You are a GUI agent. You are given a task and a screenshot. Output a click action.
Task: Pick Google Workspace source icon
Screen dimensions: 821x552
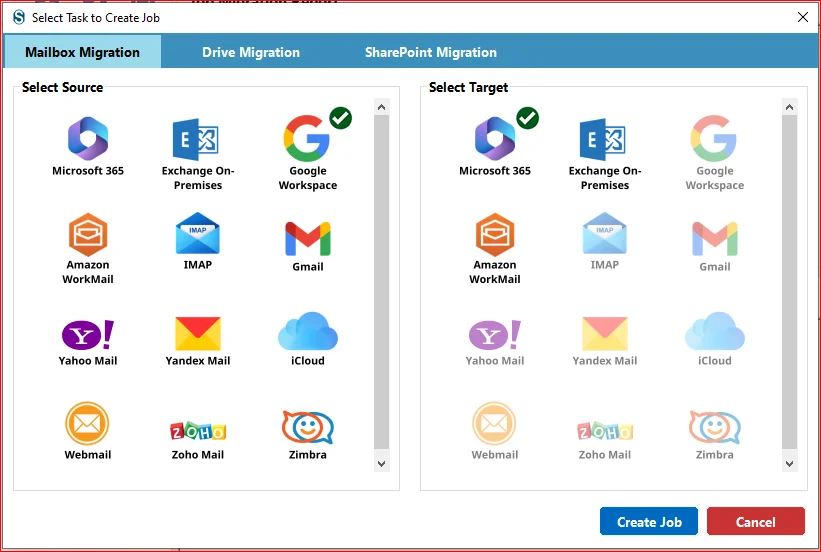[x=306, y=138]
